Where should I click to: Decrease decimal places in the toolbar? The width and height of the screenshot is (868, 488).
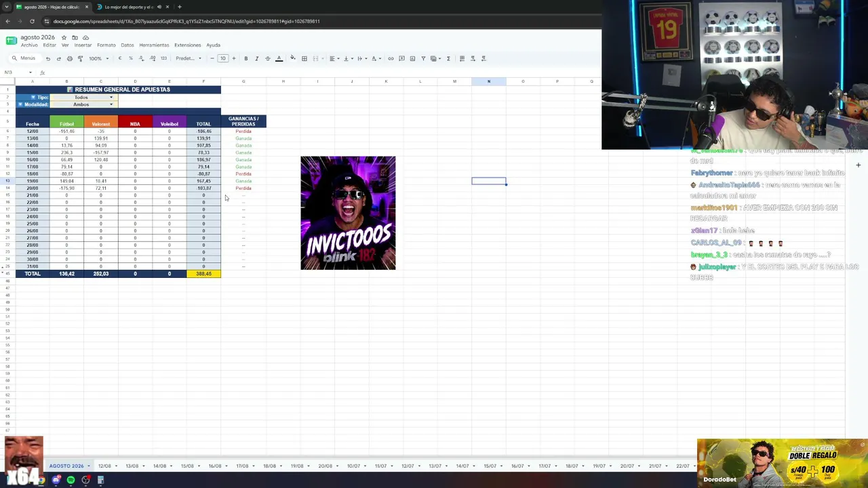pyautogui.click(x=141, y=58)
